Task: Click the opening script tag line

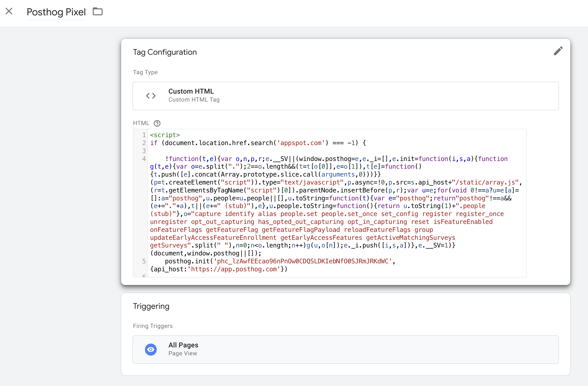Action: click(x=165, y=135)
